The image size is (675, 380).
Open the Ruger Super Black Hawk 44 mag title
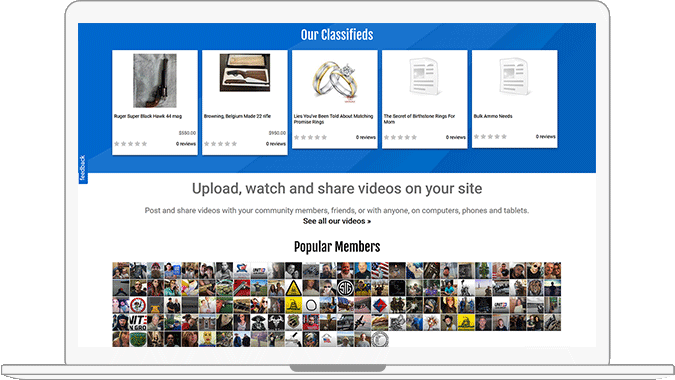148,116
